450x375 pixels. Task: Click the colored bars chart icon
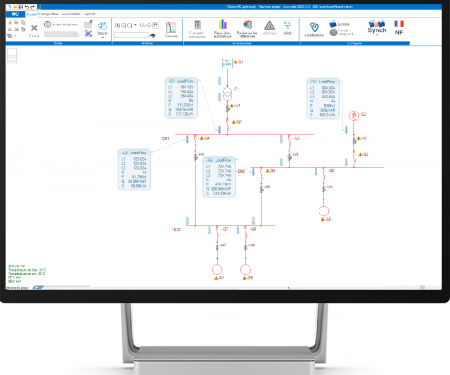222,25
